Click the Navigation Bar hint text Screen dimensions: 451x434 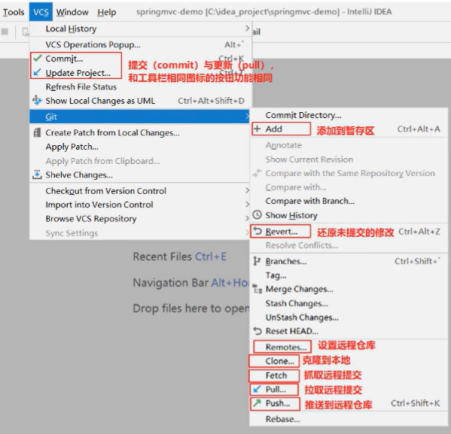(x=191, y=283)
